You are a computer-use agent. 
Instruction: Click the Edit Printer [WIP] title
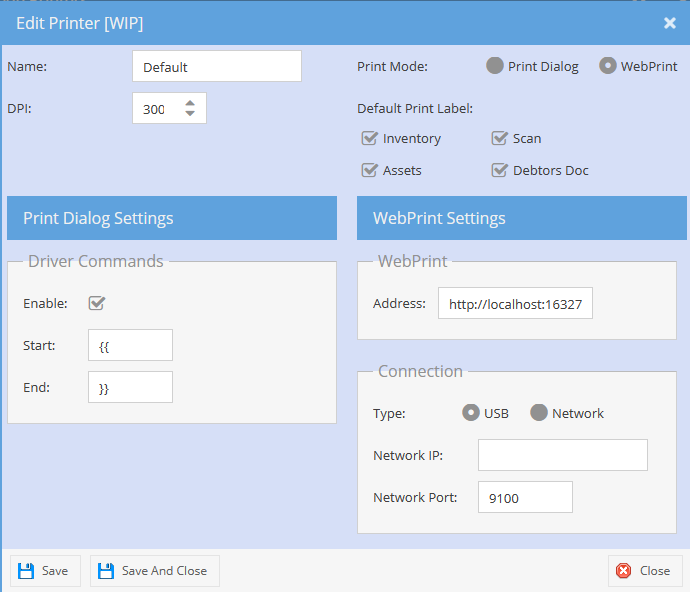pos(80,23)
